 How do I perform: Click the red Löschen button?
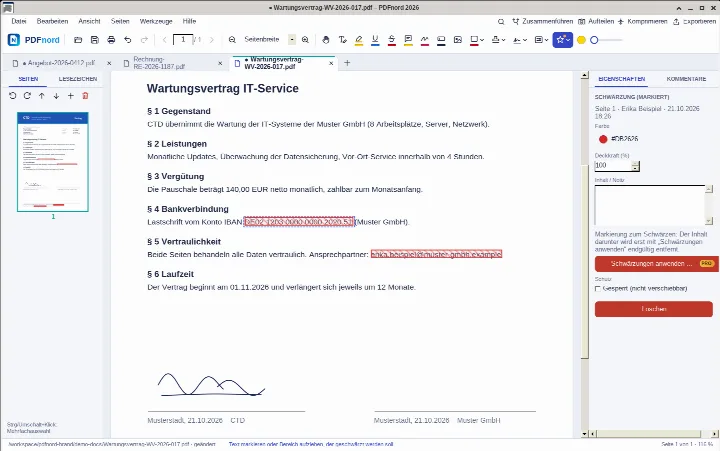654,309
